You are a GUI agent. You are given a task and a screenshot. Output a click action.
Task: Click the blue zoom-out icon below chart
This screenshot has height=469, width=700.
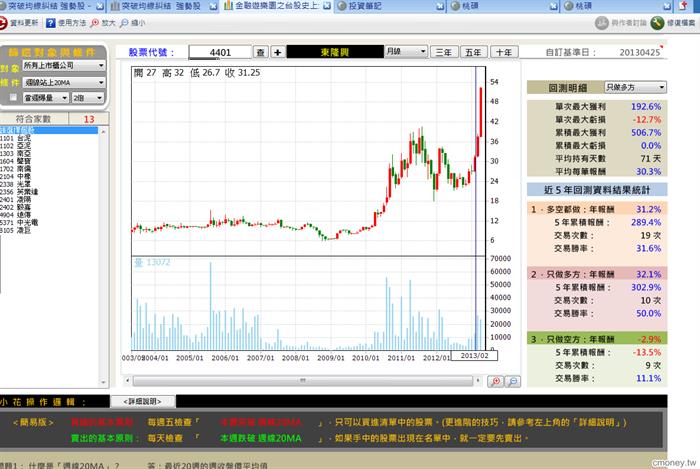click(x=512, y=382)
